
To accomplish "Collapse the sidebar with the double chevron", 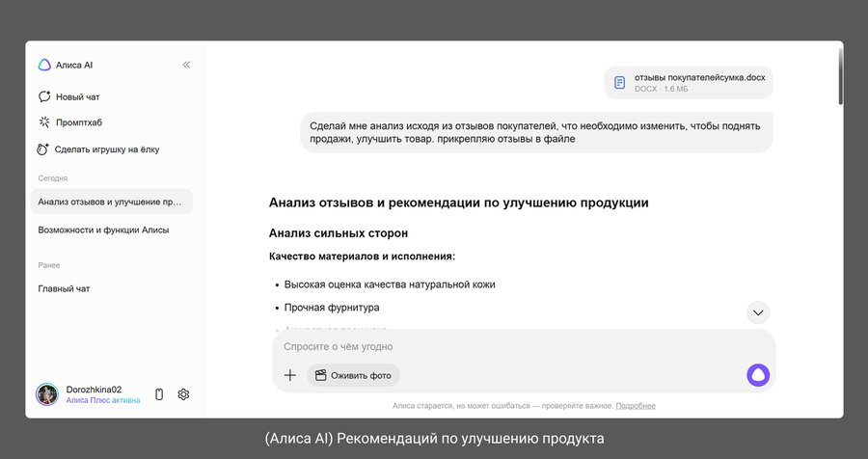I will click(x=186, y=65).
